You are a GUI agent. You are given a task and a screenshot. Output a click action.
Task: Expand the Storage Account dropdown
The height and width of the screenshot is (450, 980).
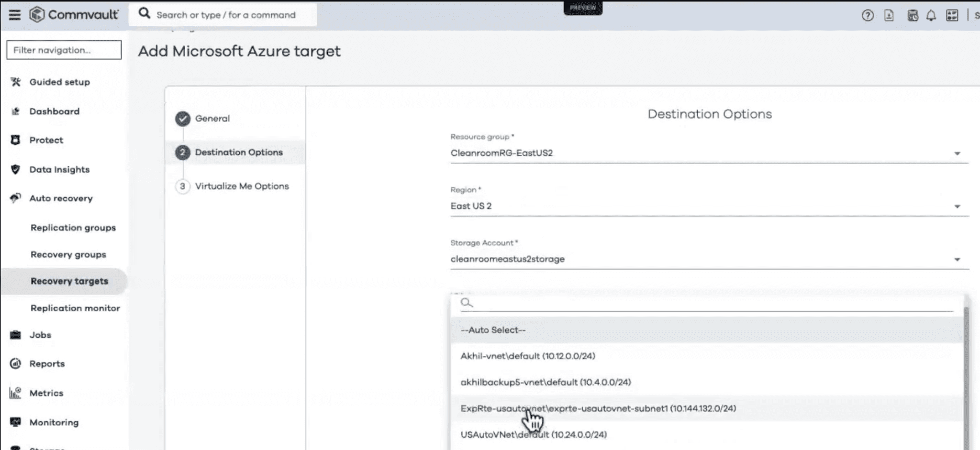957,259
